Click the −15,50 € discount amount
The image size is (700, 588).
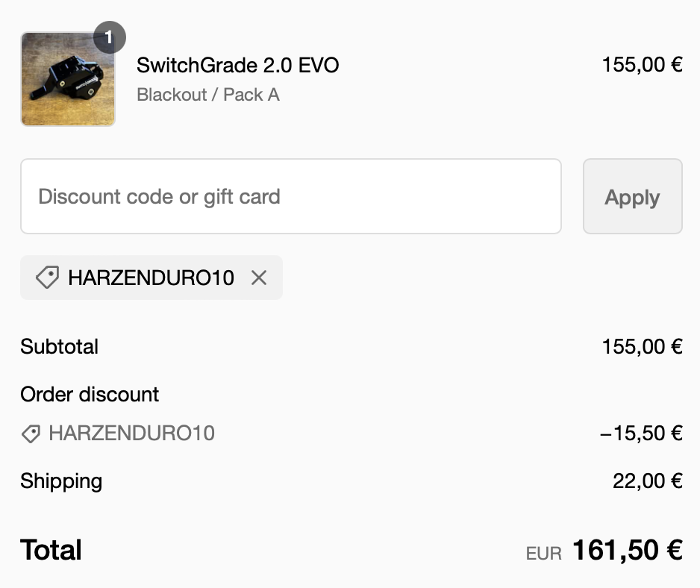[x=641, y=433]
